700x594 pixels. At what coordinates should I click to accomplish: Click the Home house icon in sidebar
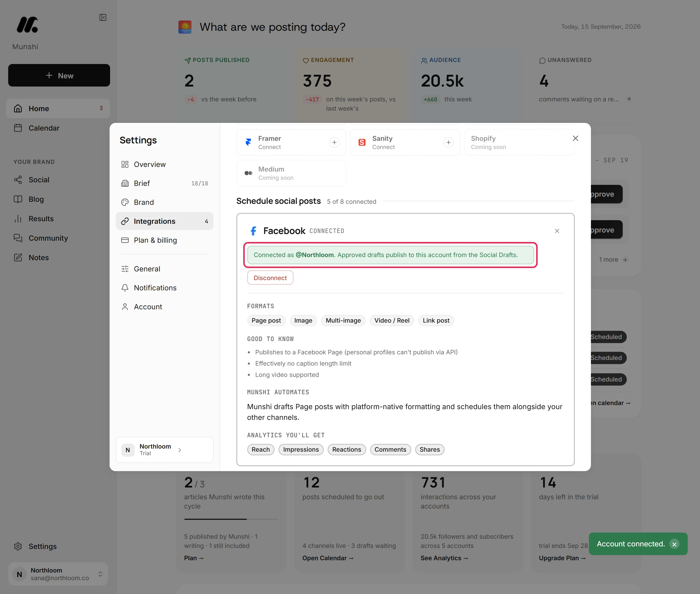point(18,108)
